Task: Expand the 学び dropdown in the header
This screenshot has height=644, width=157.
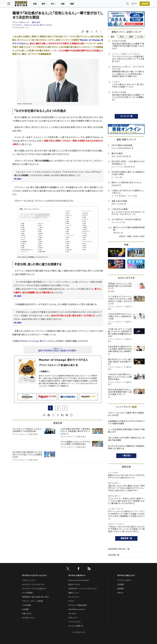Action: [x=54, y=4]
